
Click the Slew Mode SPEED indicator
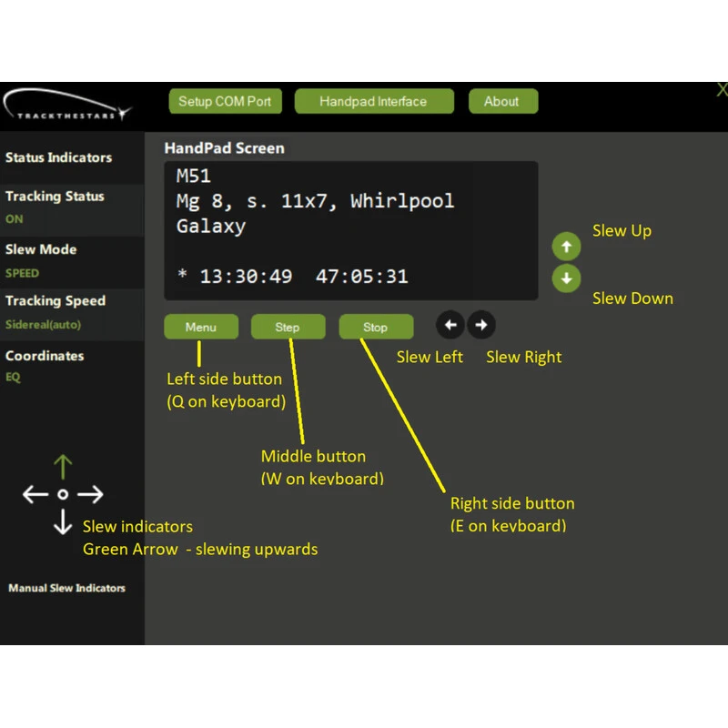tap(23, 273)
